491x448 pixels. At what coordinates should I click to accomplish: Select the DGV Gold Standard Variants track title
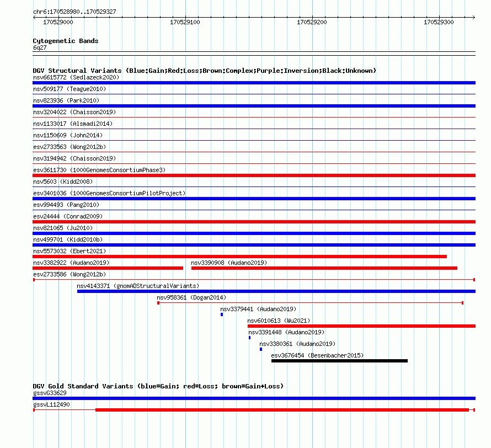click(158, 386)
